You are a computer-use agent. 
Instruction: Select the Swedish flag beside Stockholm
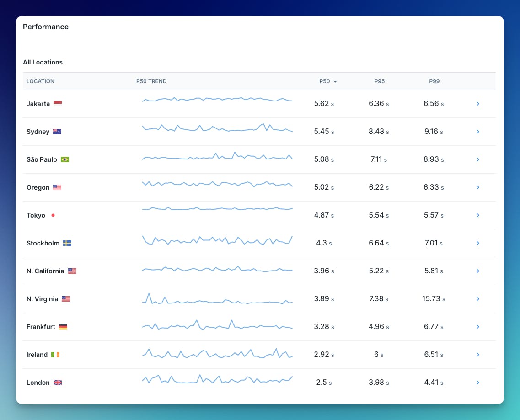pyautogui.click(x=67, y=243)
